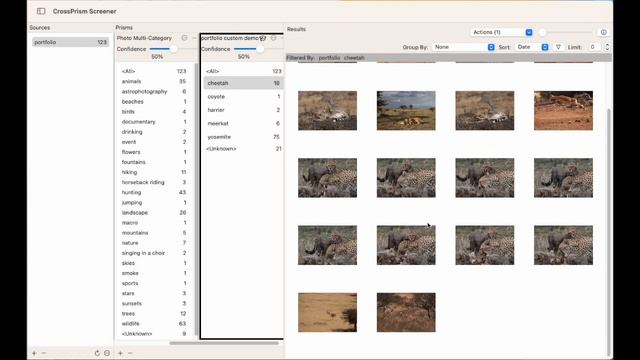Select the portfolio source row
This screenshot has height=360, width=640.
(x=70, y=42)
